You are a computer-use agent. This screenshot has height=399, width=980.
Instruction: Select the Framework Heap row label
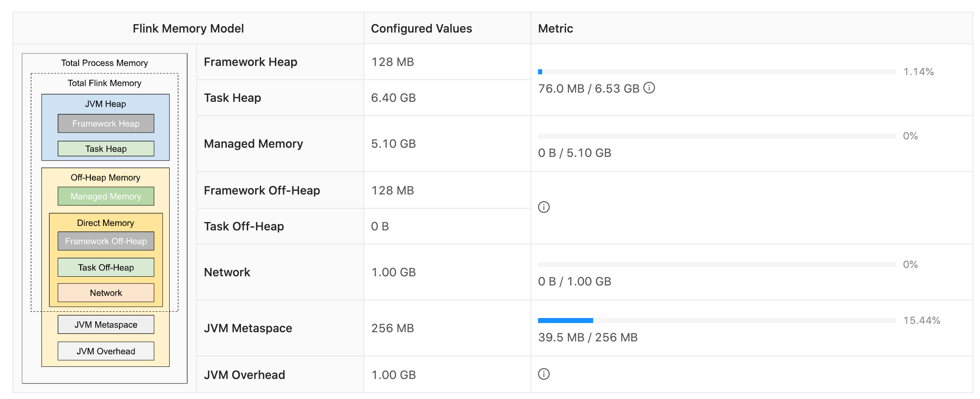point(250,62)
